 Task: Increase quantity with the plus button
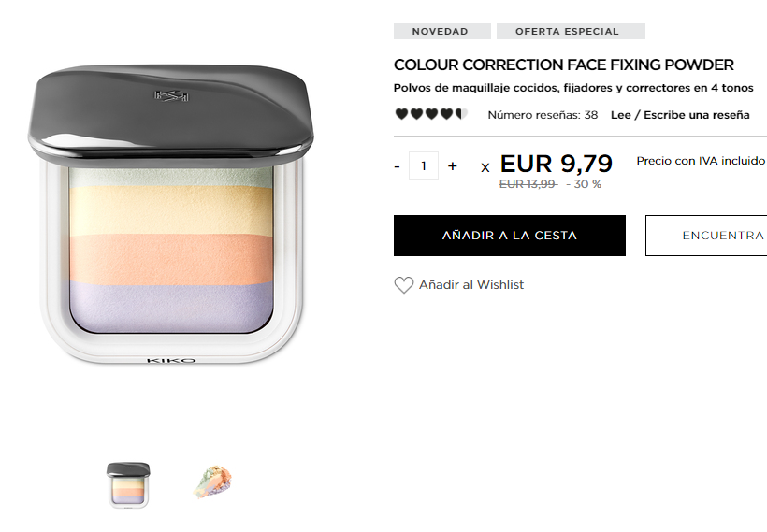453,166
